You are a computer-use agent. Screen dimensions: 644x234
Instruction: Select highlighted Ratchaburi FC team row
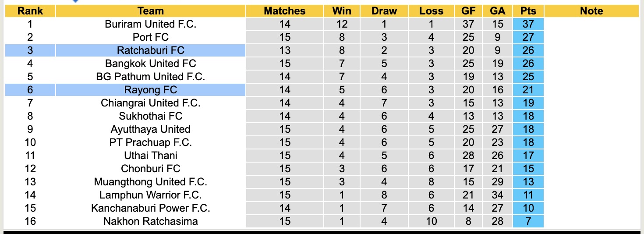tap(150, 50)
